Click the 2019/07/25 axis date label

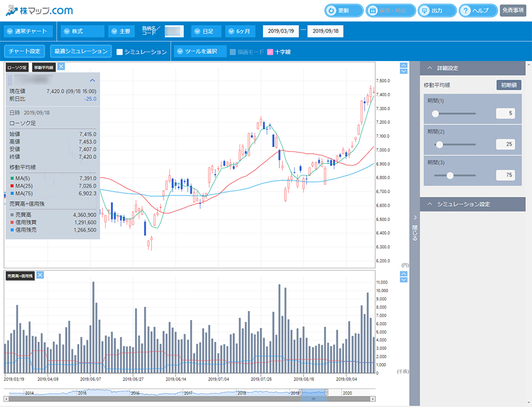pos(261,379)
